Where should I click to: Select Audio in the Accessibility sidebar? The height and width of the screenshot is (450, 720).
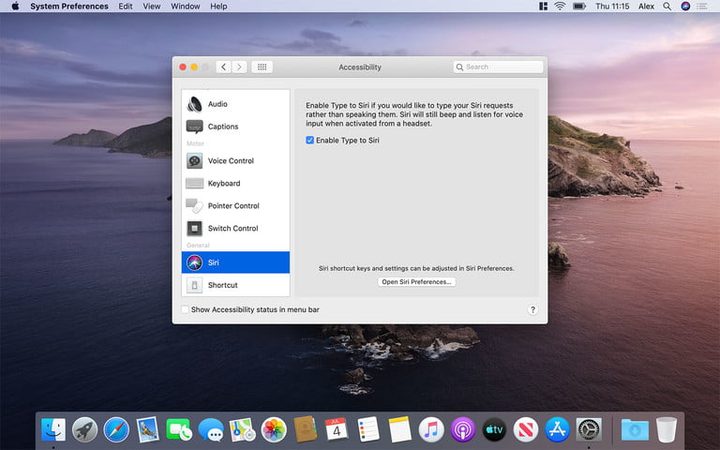[236, 104]
